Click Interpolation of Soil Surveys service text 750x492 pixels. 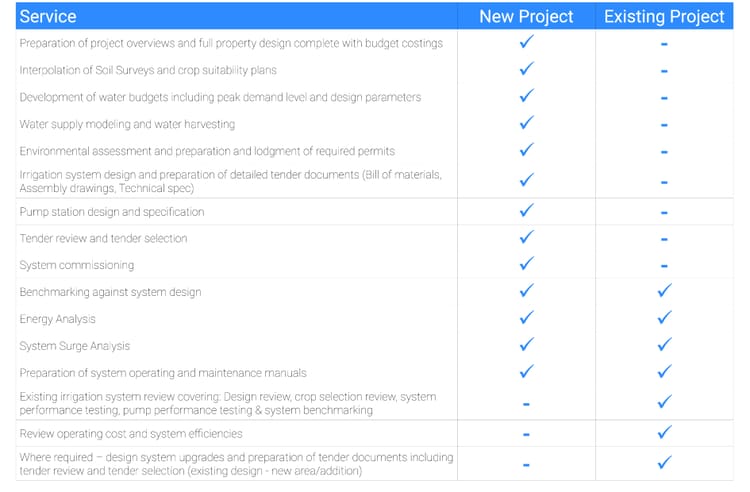148,70
